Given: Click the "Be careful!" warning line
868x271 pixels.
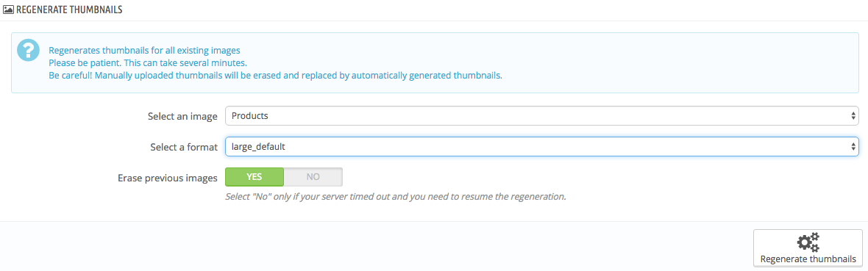Looking at the screenshot, I should [x=275, y=76].
